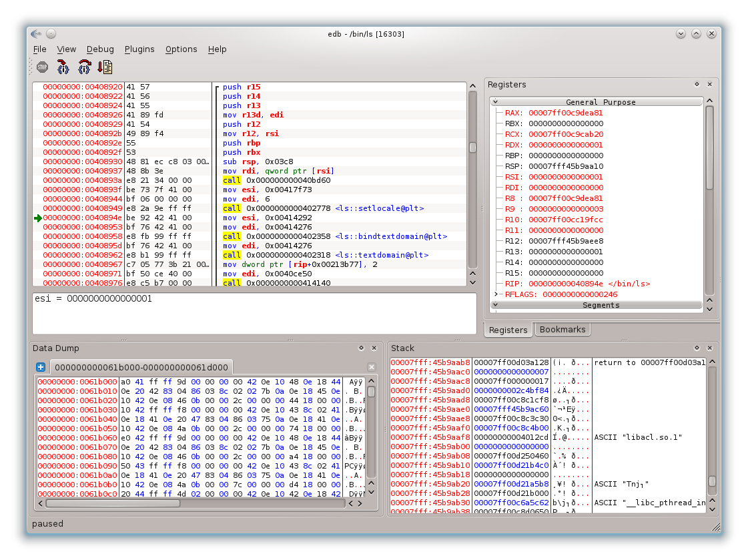Viewport: 748px width, 560px height.
Task: Collapse the Segments register group
Action: pos(495,304)
